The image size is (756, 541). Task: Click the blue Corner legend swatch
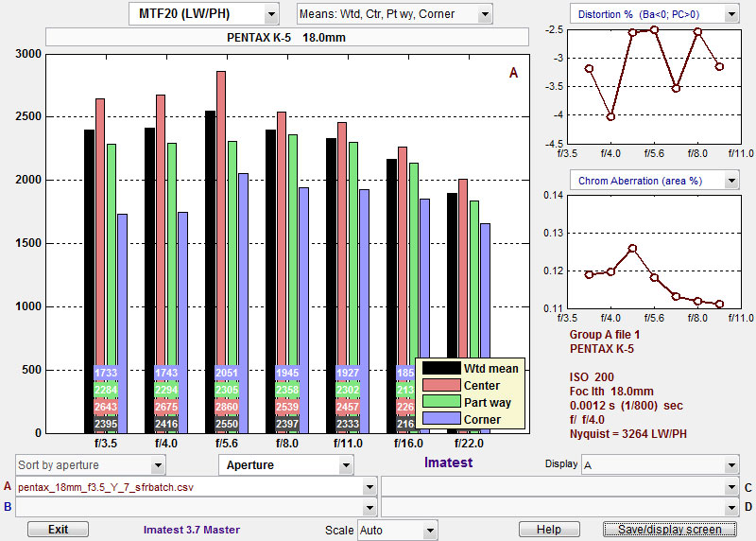[441, 419]
